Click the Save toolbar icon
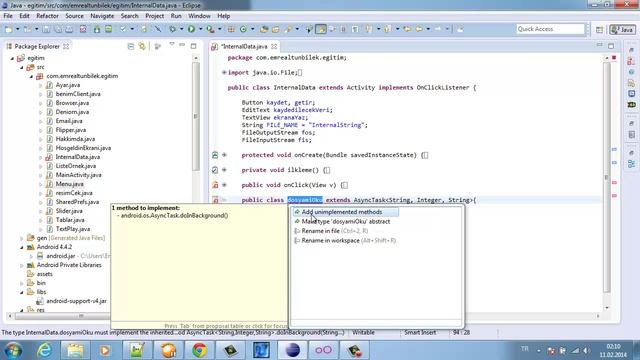640x360 pixels. [x=46, y=29]
